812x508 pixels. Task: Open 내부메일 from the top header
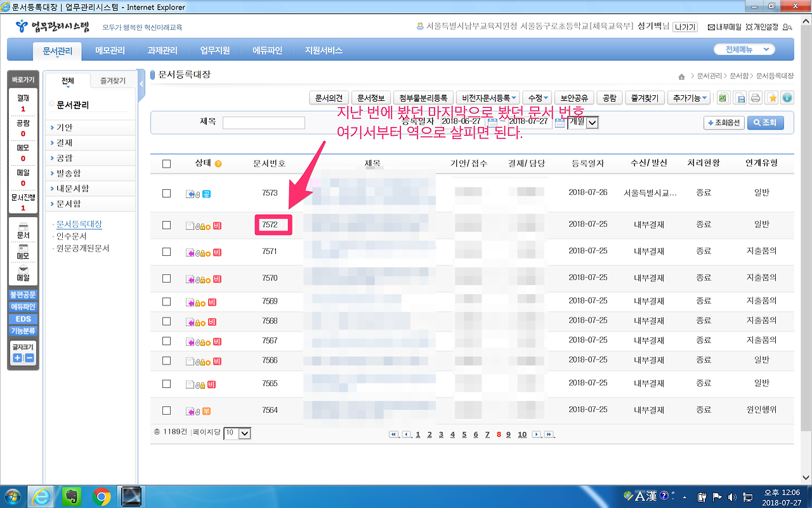724,27
